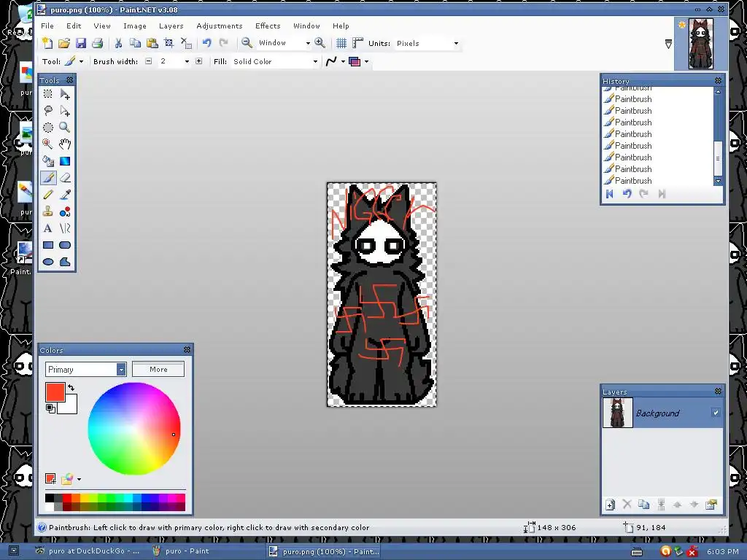The width and height of the screenshot is (747, 560).
Task: Click the Print icon
Action: tap(97, 43)
